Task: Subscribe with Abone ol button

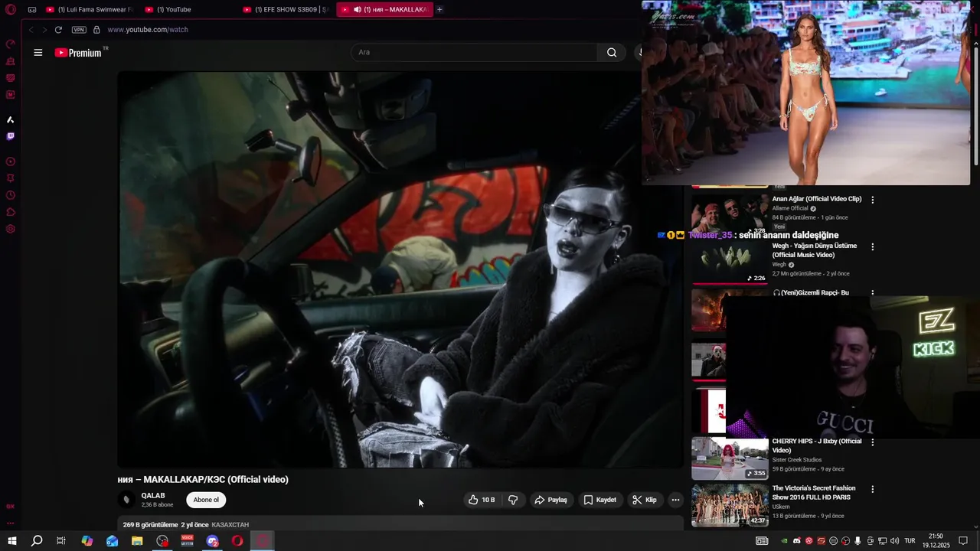Action: [x=206, y=500]
